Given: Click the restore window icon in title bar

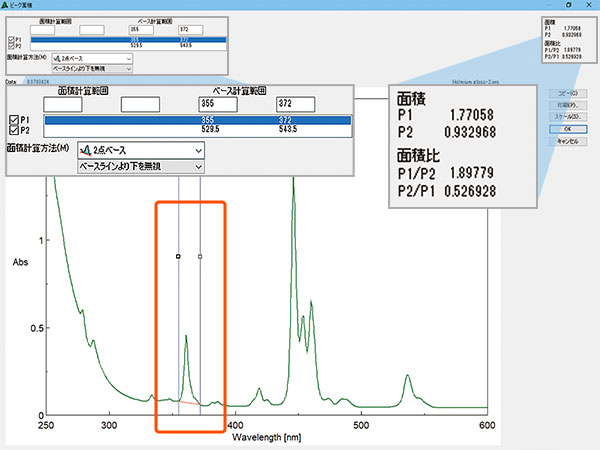Looking at the screenshot, I should 569,5.
